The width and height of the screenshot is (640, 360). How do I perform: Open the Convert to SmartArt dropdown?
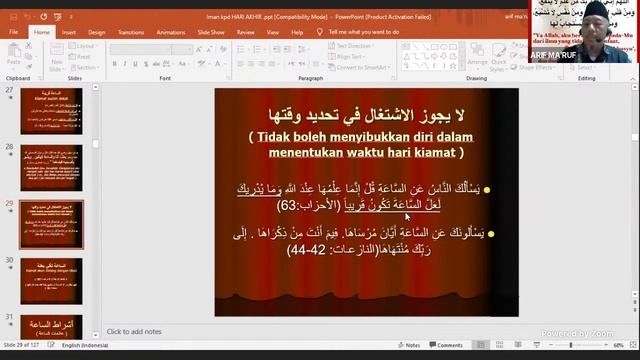[x=359, y=67]
